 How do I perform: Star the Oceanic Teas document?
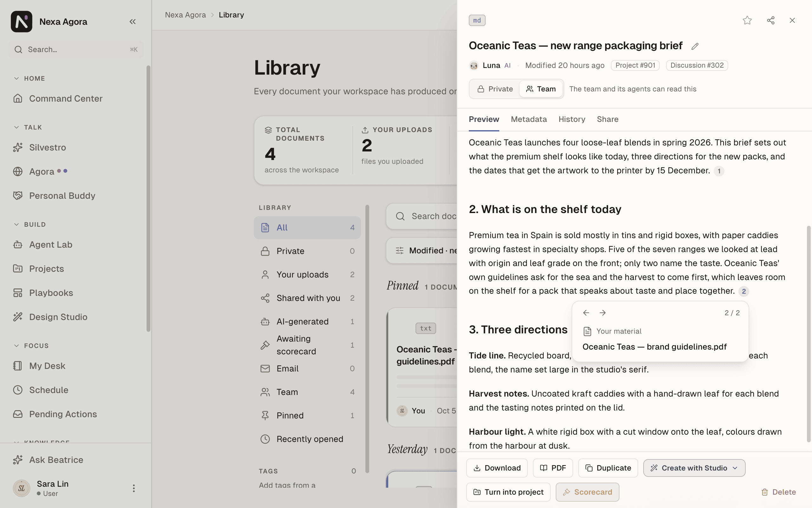[747, 21]
